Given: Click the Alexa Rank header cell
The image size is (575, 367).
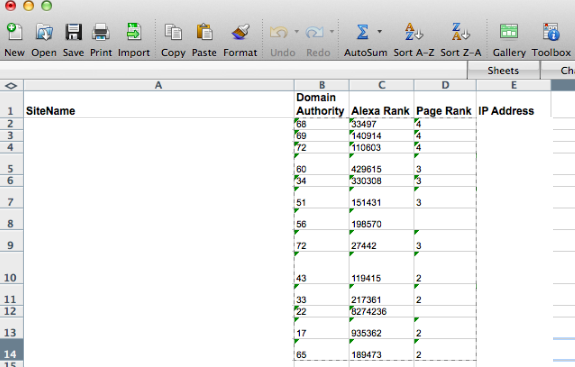Looking at the screenshot, I should 381,104.
